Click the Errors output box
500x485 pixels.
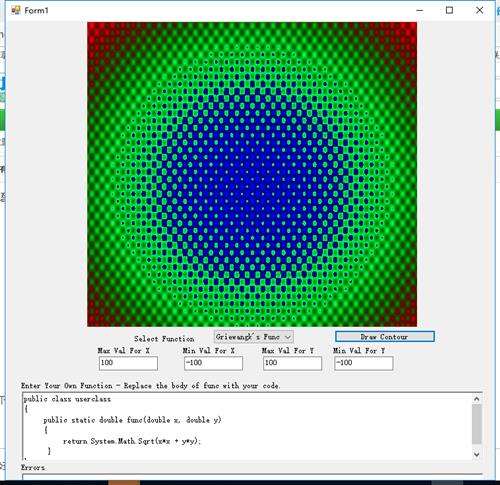coord(252,477)
